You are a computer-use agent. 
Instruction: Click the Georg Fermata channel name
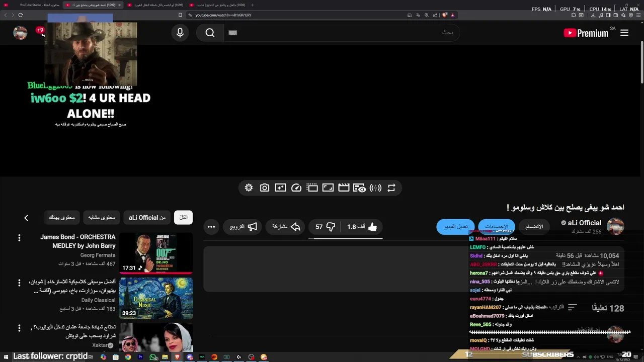[98, 255]
